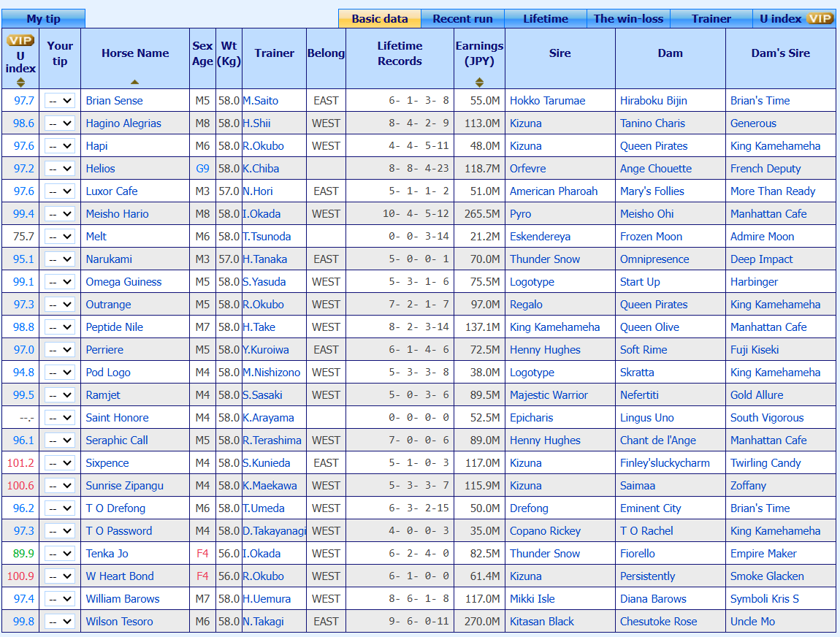Switch to the Trainer tab
Image resolution: width=840 pixels, height=637 pixels.
point(711,19)
